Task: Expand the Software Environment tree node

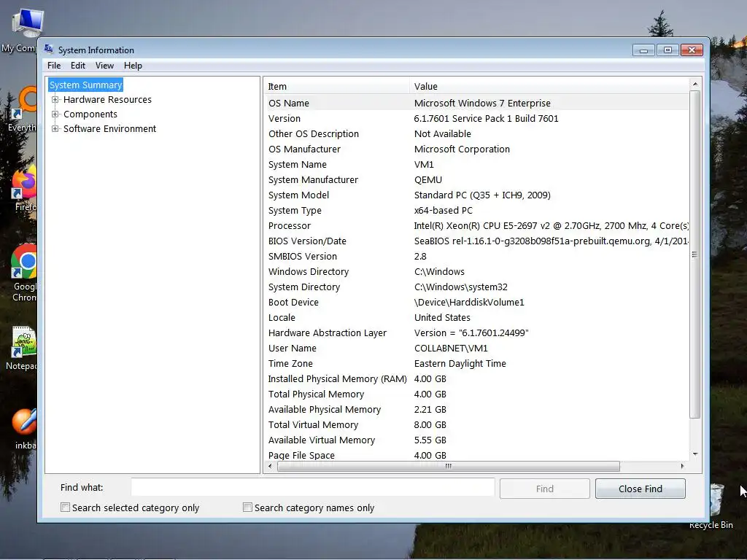Action: tap(55, 128)
